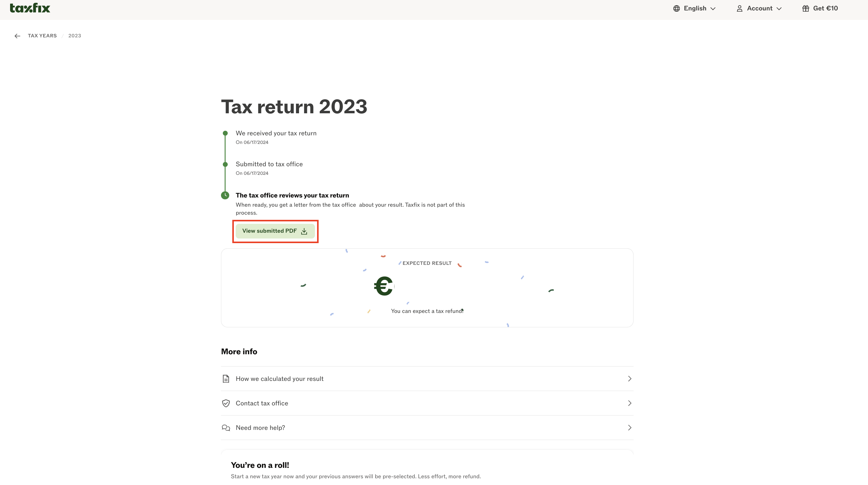
Task: Click the shield icon beside Contact tax office
Action: pos(226,404)
